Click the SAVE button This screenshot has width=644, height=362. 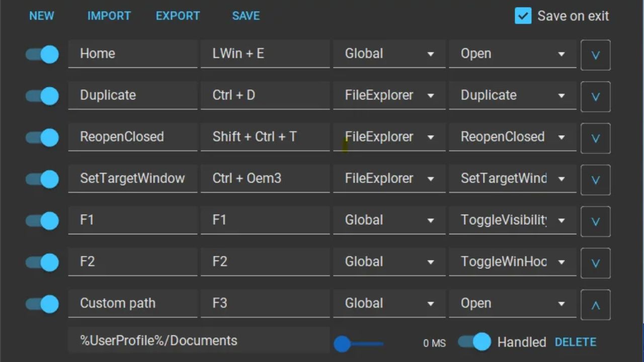tap(246, 16)
